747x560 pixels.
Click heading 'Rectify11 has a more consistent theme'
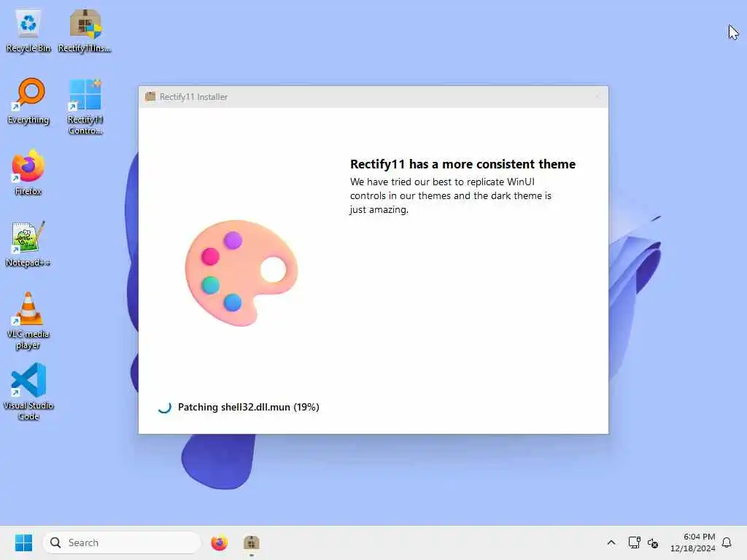click(462, 164)
